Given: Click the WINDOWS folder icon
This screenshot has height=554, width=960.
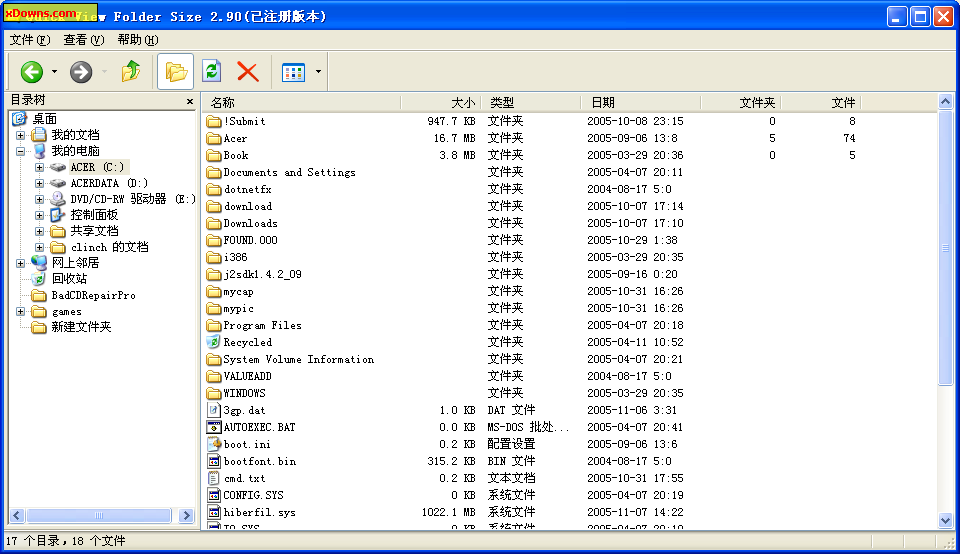Looking at the screenshot, I should coord(214,394).
